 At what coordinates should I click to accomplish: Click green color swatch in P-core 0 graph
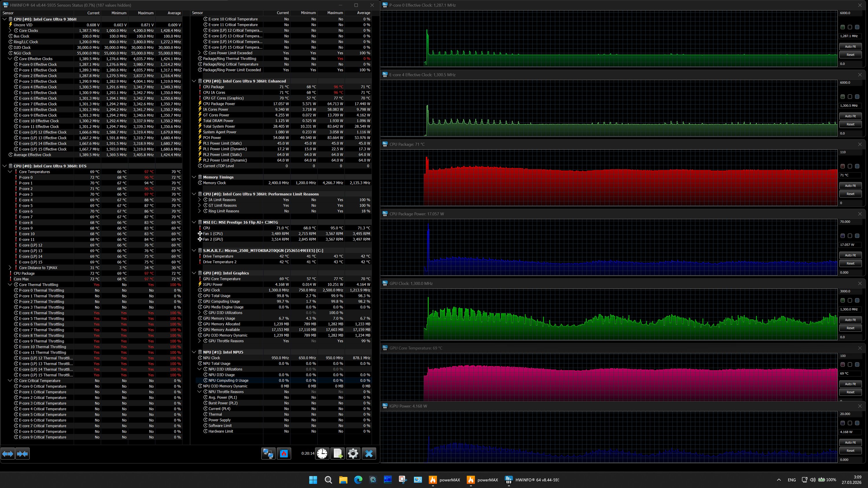pyautogui.click(x=842, y=27)
